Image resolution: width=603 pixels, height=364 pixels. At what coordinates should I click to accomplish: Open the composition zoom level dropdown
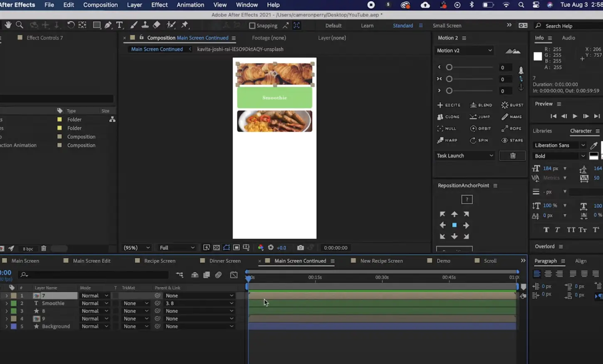(136, 247)
